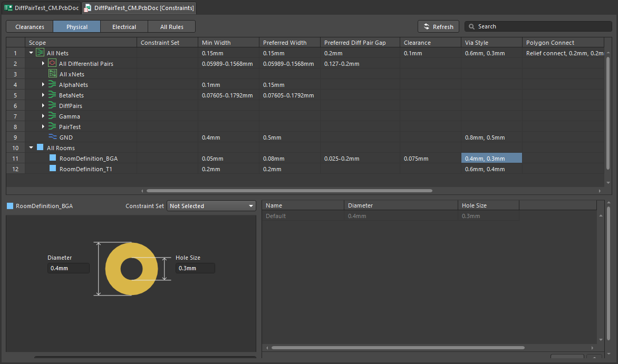
Task: Sort by the Scope column header
Action: [x=81, y=43]
